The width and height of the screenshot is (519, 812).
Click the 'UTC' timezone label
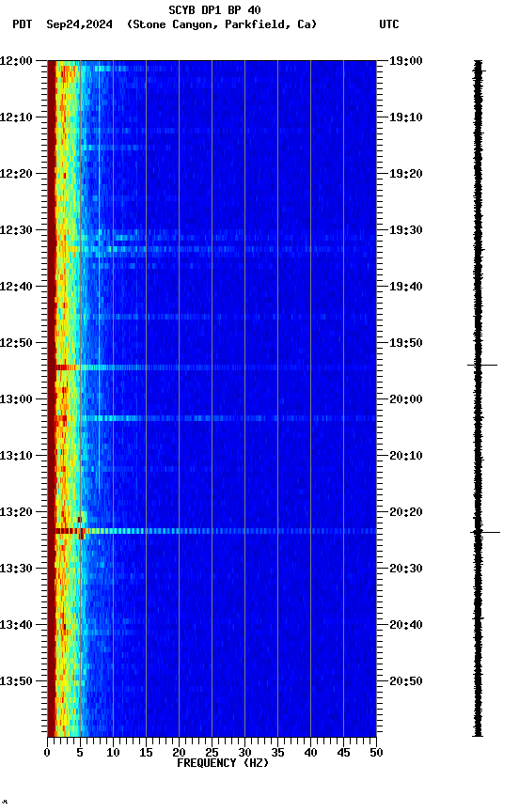pos(389,24)
